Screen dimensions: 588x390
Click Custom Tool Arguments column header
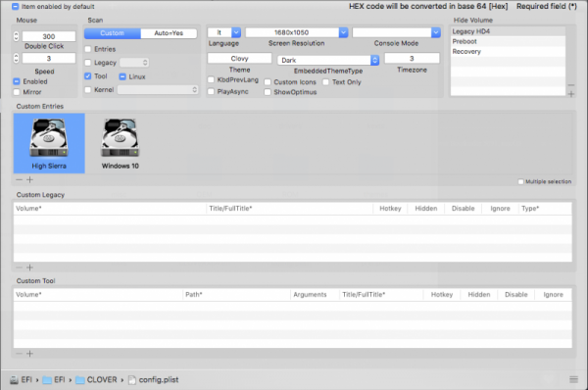[315, 295]
